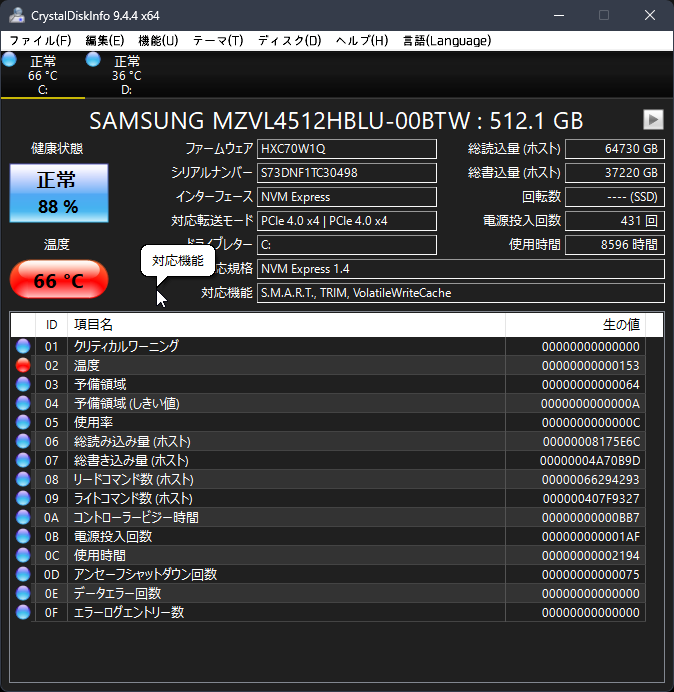Image resolution: width=674 pixels, height=692 pixels.
Task: Open the ディスク(D) menu
Action: (x=289, y=40)
